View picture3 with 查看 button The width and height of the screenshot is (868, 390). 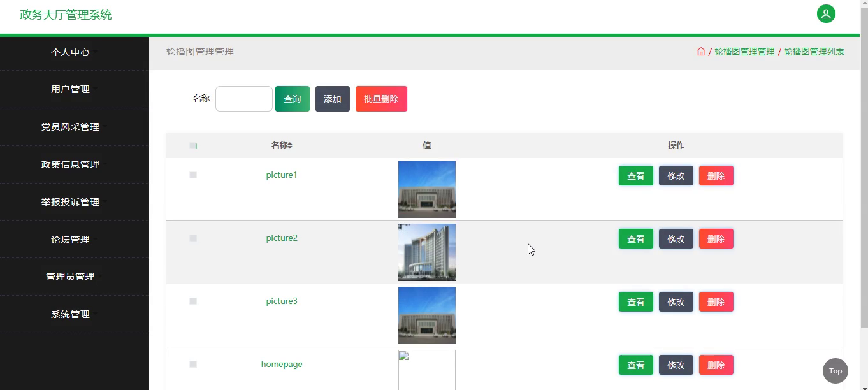click(x=636, y=302)
